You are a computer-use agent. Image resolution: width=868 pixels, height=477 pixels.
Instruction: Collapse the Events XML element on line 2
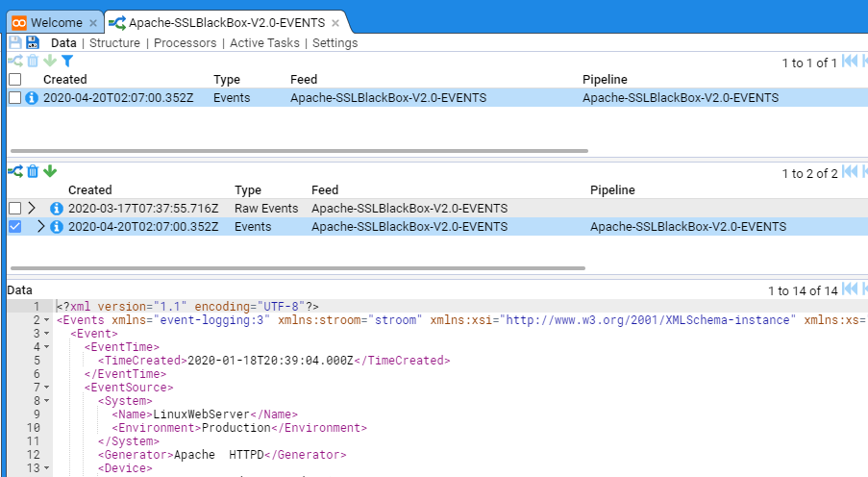(x=48, y=320)
